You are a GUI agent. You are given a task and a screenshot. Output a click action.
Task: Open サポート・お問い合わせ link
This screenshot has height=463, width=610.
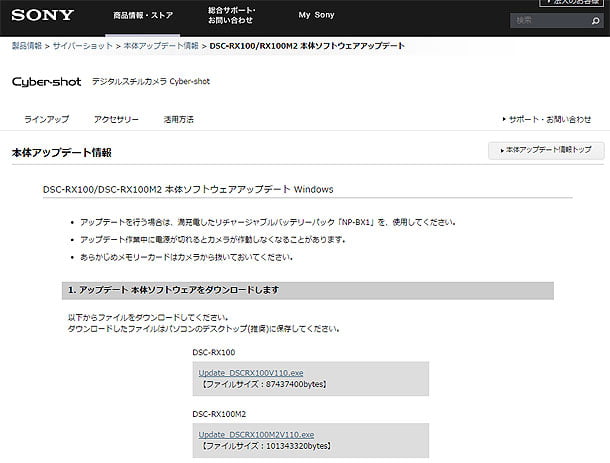tap(547, 119)
